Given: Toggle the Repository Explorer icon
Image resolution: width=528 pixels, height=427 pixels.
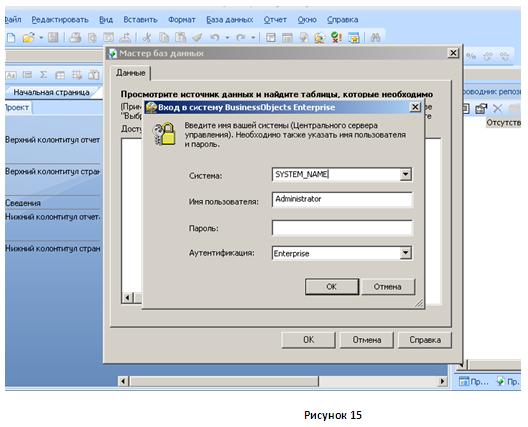Looking at the screenshot, I should [304, 37].
